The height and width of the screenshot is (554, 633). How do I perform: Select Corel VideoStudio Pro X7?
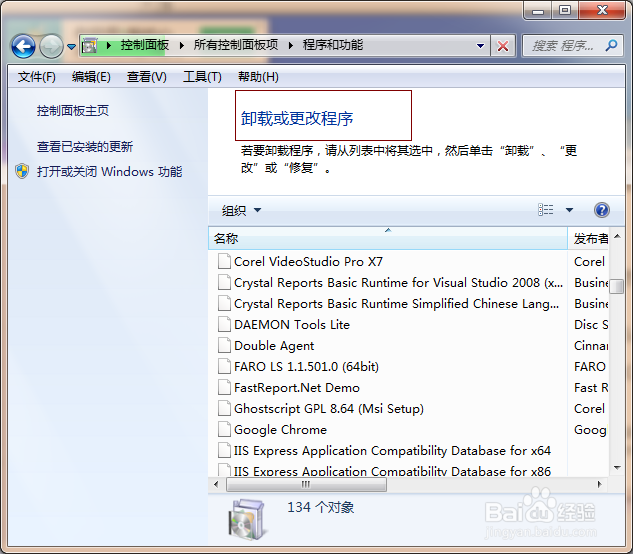coord(308,261)
